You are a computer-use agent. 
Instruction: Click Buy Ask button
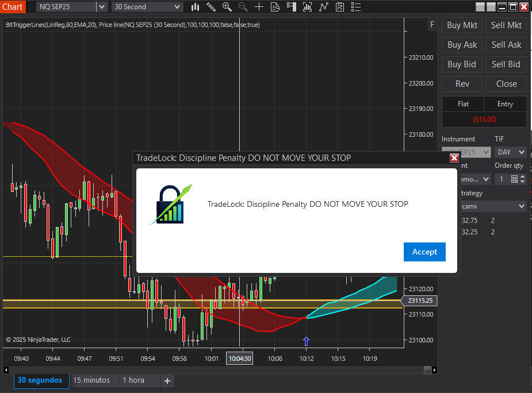(x=462, y=45)
